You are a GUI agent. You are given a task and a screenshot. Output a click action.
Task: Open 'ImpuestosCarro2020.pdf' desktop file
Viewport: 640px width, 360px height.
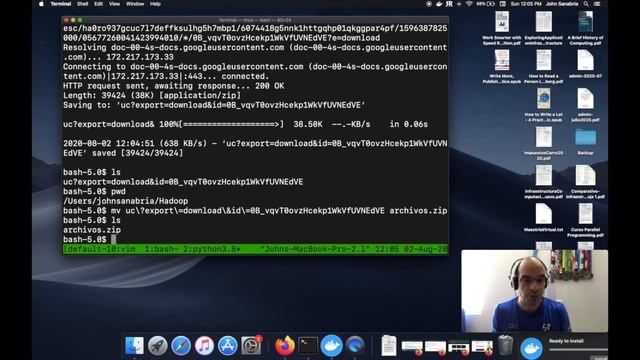(544, 143)
